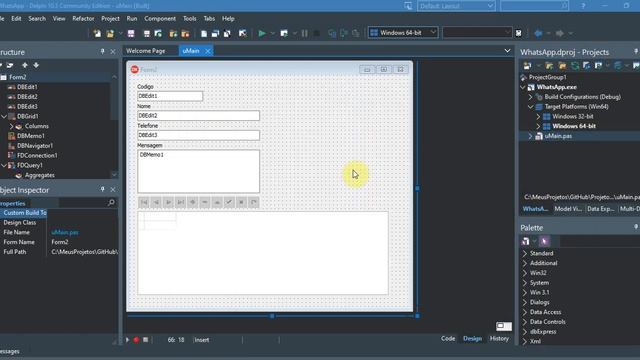This screenshot has height=360, width=640.
Task: Select FDConnection1 in Structure tree
Action: pyautogui.click(x=37, y=156)
